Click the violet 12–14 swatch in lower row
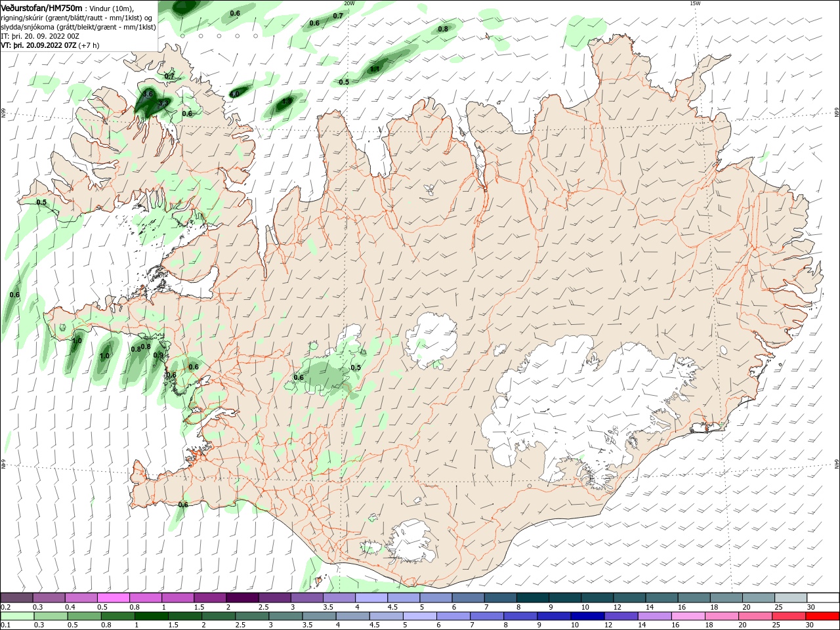840x630 pixels. (x=620, y=616)
